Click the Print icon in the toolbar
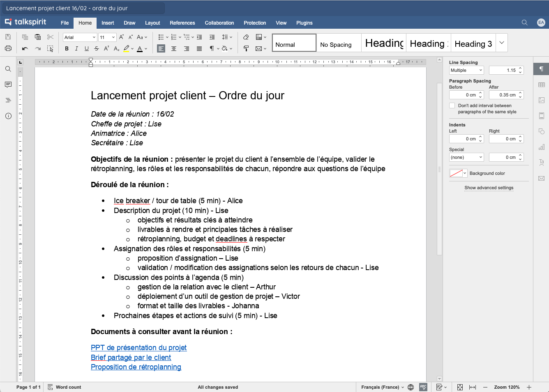The width and height of the screenshot is (549, 392). click(8, 48)
